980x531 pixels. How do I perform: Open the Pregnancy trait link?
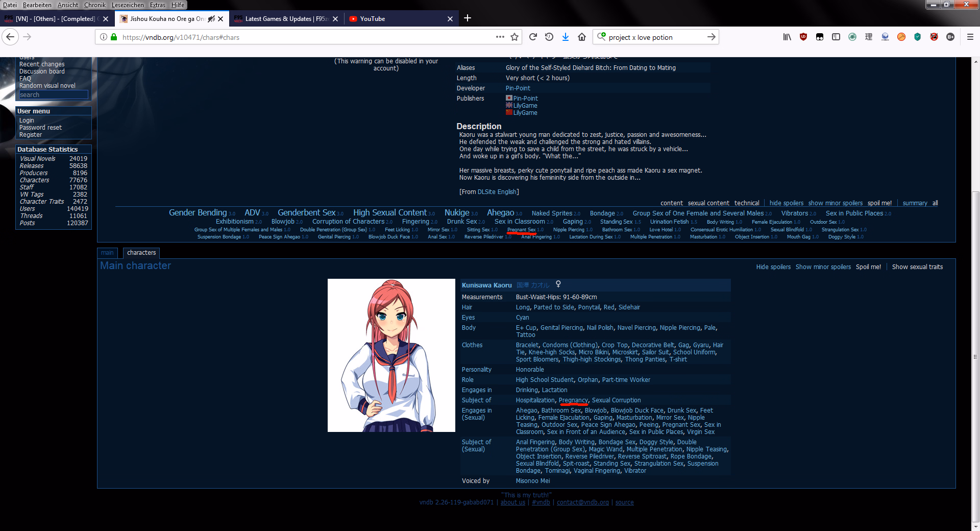tap(573, 400)
